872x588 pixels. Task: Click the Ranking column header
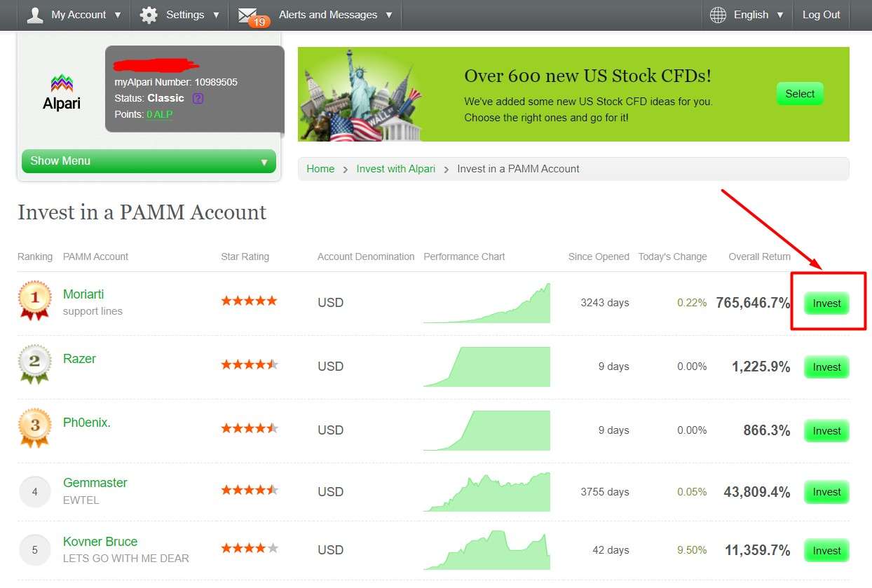[35, 257]
